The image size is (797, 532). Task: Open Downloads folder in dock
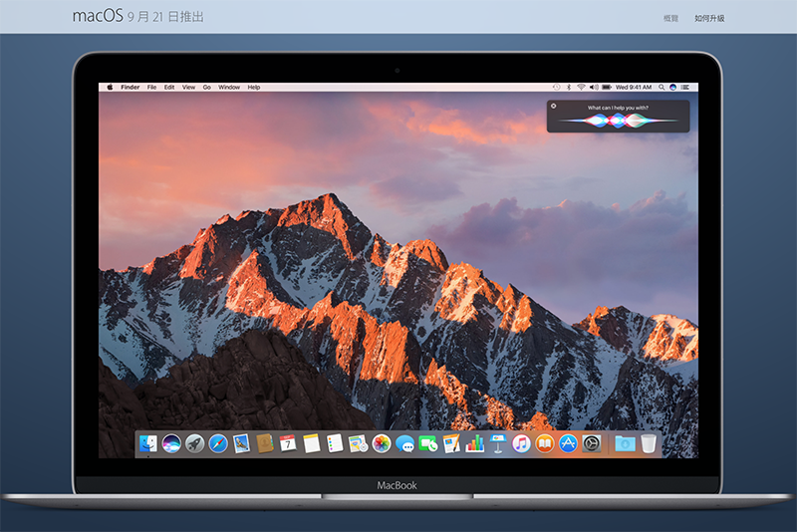pyautogui.click(x=625, y=443)
